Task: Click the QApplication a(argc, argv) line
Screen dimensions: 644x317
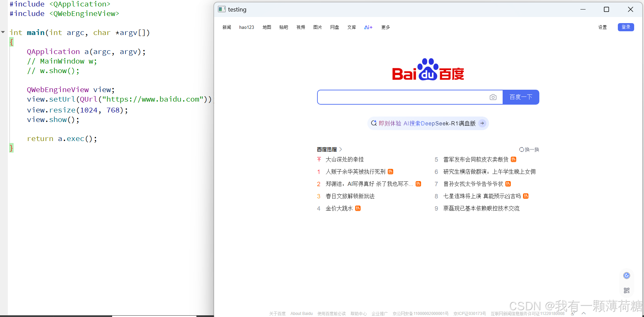Action: click(x=86, y=52)
